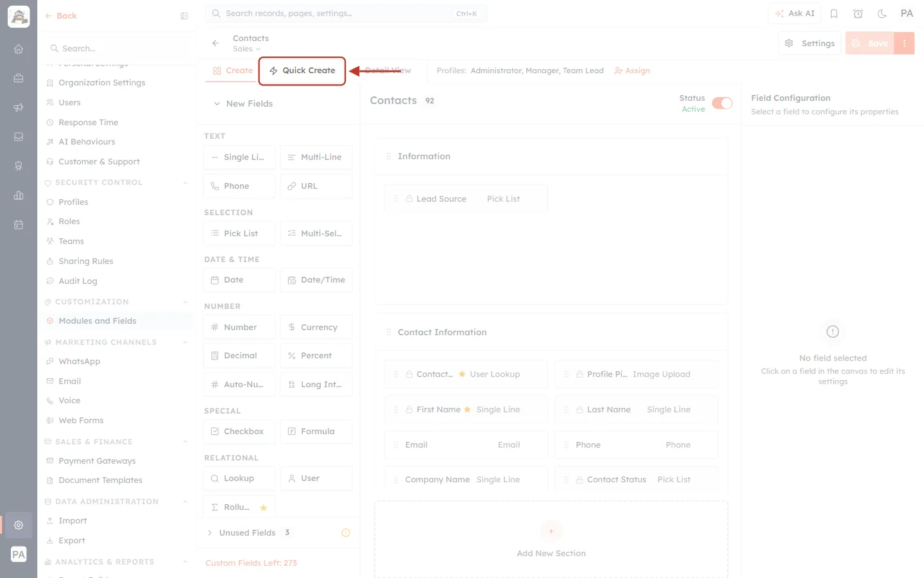This screenshot has width=924, height=578.
Task: Switch to dark mode moon icon
Action: click(x=882, y=13)
